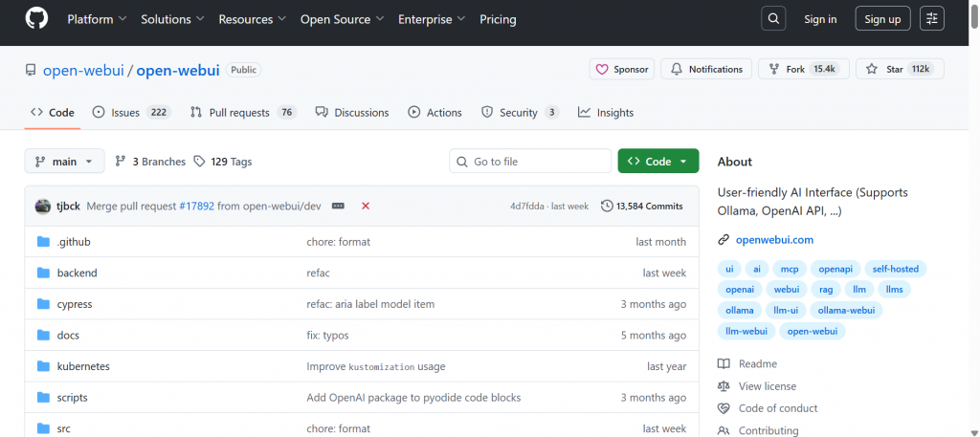The width and height of the screenshot is (980, 437).
Task: Open 'Add OpenAI package to pyodide code blocks' commit
Action: pyautogui.click(x=413, y=398)
